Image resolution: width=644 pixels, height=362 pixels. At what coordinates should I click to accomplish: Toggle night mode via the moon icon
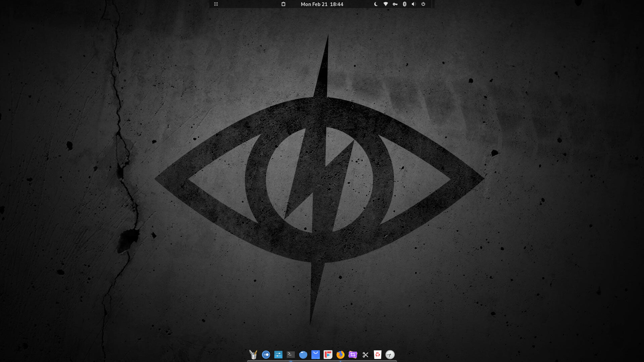point(375,4)
